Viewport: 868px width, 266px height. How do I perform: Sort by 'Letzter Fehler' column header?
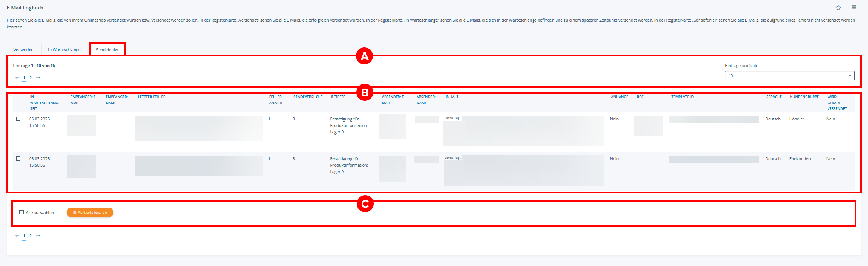pos(152,97)
